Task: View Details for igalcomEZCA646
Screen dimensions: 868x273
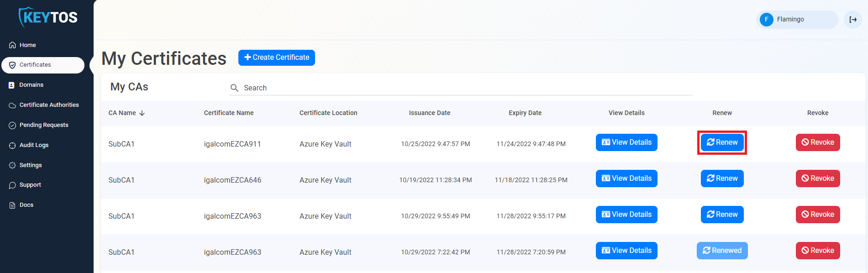Action: [x=626, y=178]
